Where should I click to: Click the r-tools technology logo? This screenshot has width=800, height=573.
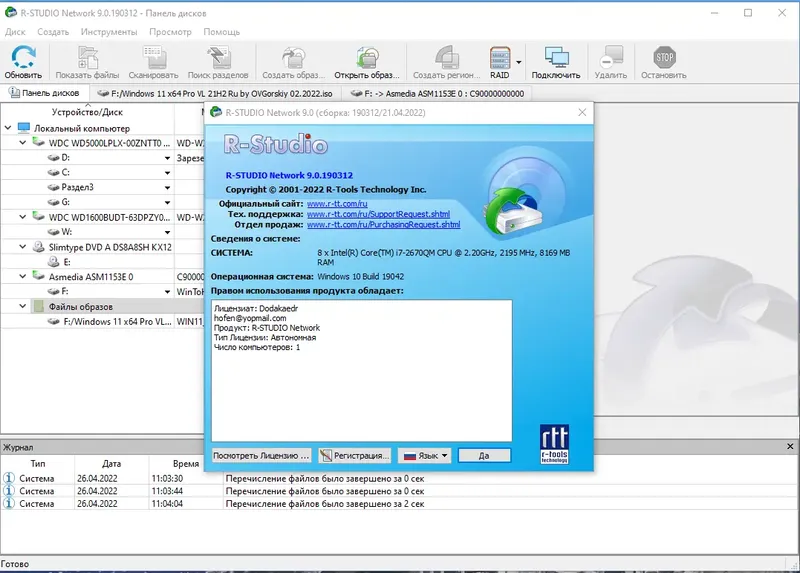554,444
